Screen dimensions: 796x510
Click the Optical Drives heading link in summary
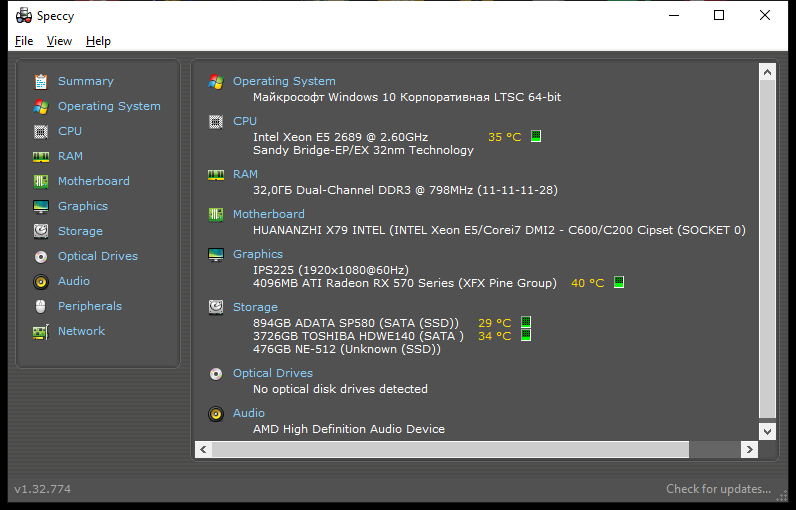coord(273,373)
